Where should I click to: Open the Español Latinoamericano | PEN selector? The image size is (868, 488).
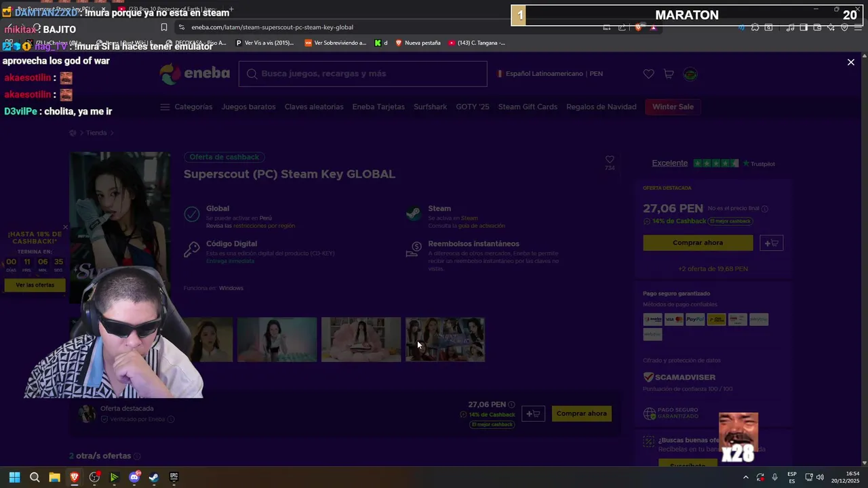[x=550, y=74]
